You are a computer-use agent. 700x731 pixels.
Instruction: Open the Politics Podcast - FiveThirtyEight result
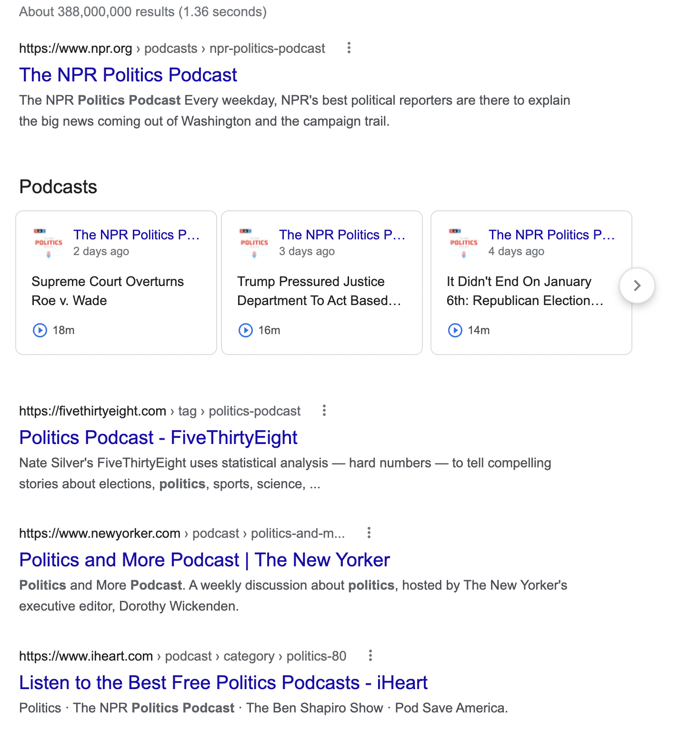click(158, 437)
